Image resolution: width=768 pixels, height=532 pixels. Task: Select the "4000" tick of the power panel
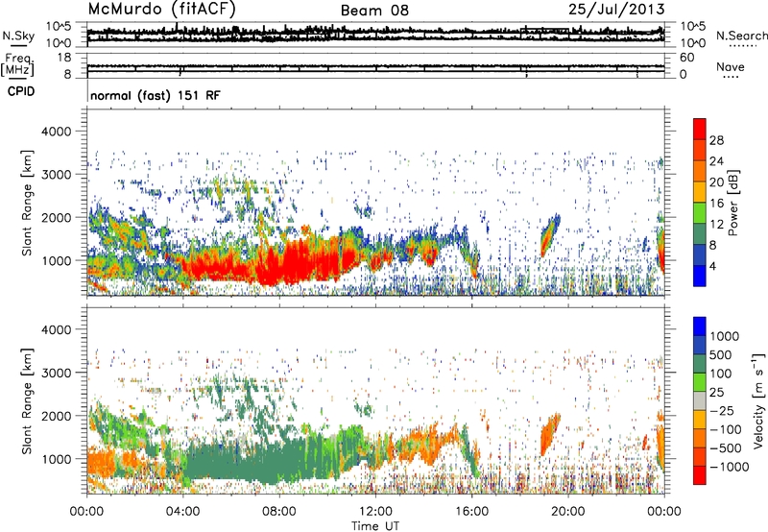point(57,132)
